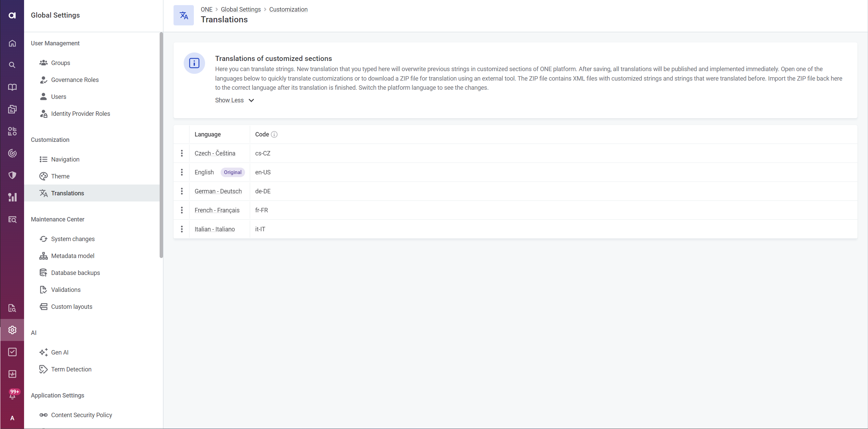The height and width of the screenshot is (429, 868).
Task: Select Theme in Customization menu
Action: (60, 176)
